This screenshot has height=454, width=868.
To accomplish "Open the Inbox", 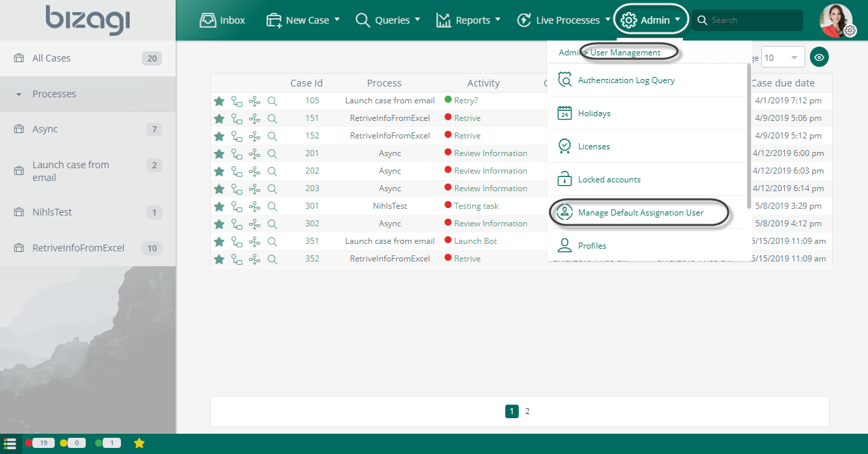I will [222, 20].
